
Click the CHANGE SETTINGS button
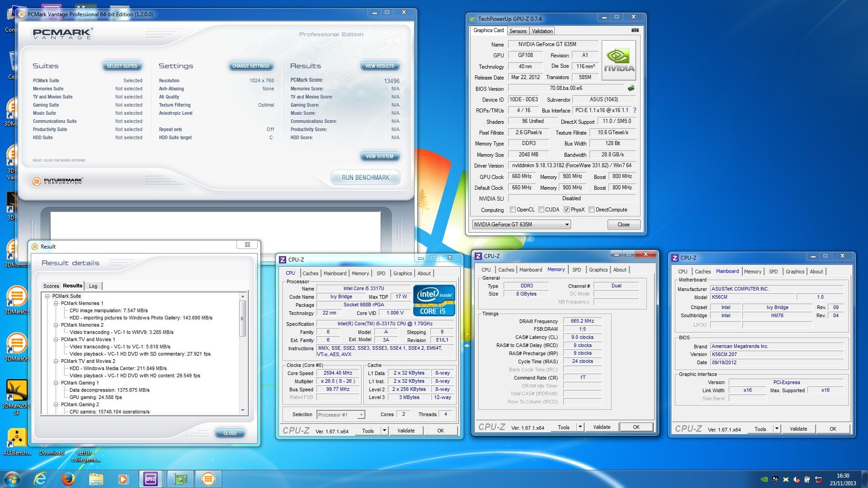[251, 66]
